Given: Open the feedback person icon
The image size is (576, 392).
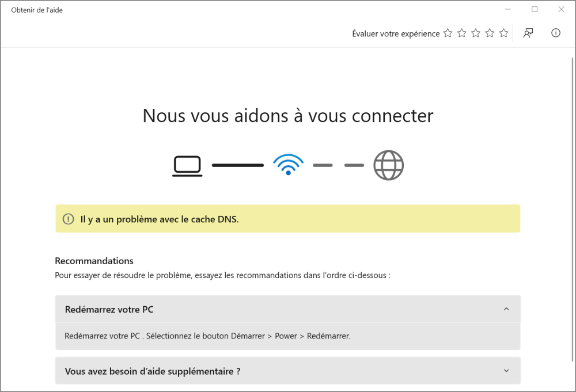Looking at the screenshot, I should [x=528, y=33].
